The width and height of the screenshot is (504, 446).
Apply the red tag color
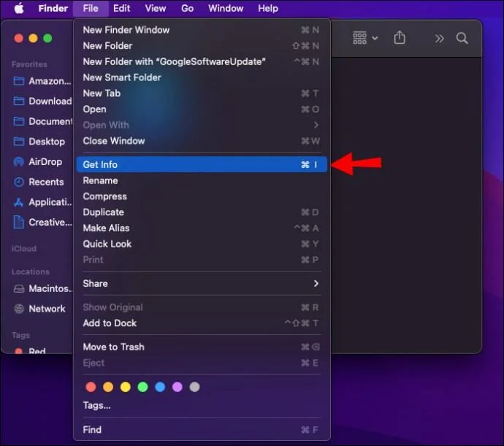tap(91, 387)
